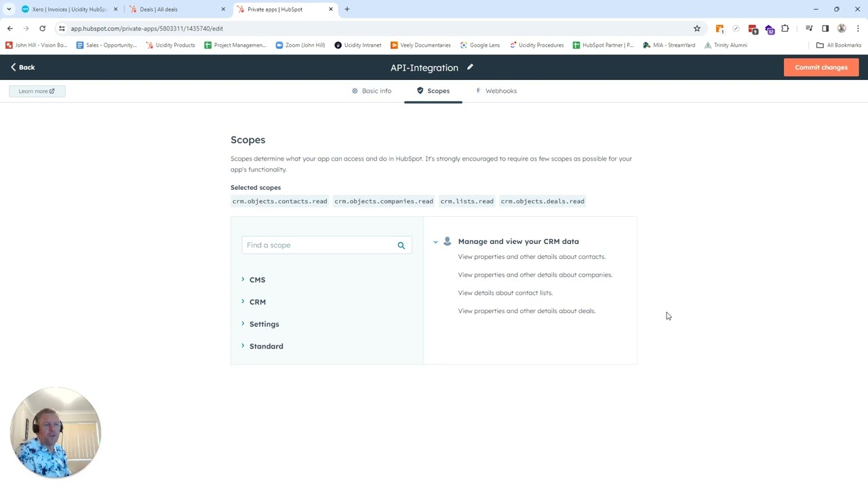Close the Xero Invoices tab
868x488 pixels.
point(115,9)
